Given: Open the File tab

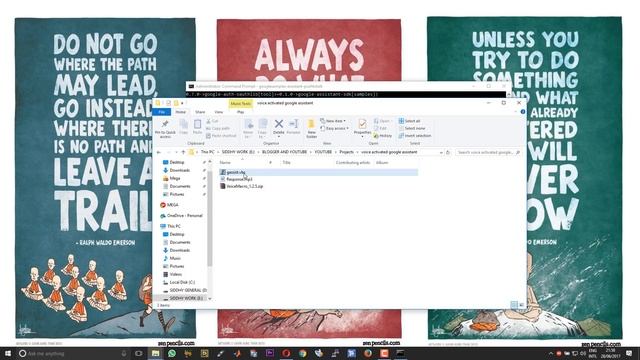Looking at the screenshot, I should click(x=162, y=112).
